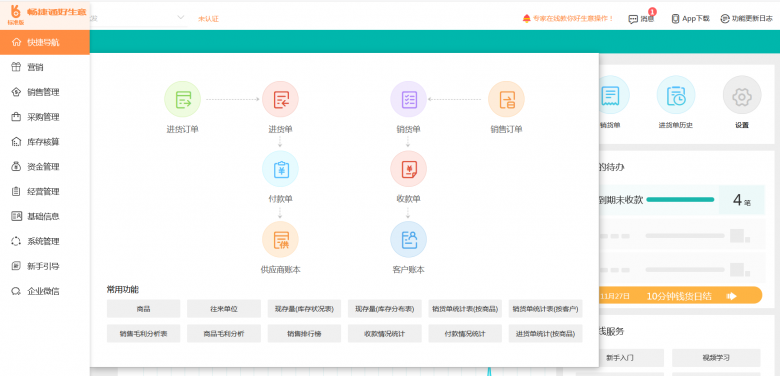Open 消息 with notification badge
The height and width of the screenshot is (376, 780).
(x=642, y=18)
